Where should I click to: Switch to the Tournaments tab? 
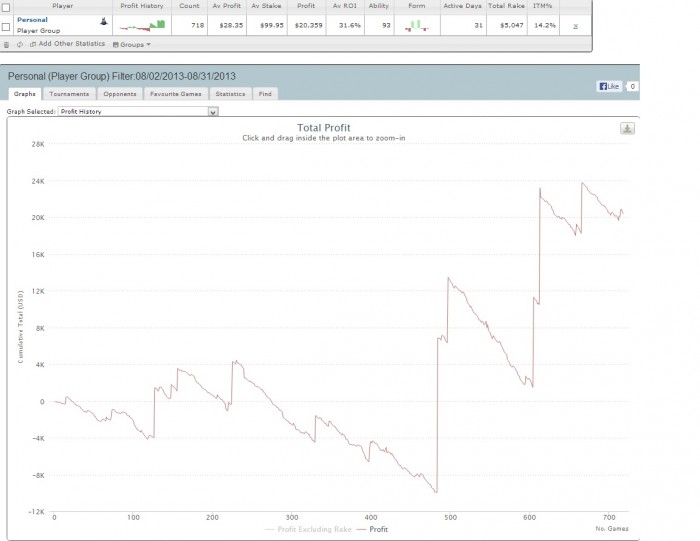(69, 94)
